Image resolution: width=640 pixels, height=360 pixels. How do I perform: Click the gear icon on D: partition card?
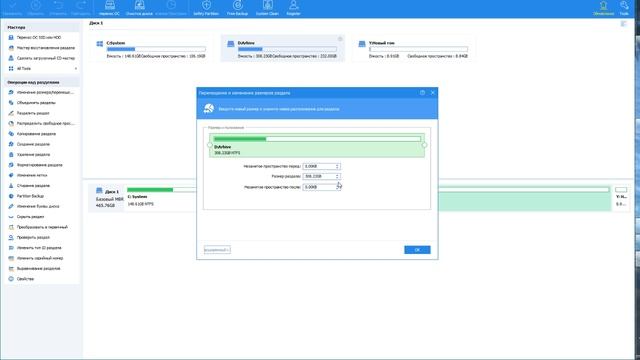click(340, 39)
